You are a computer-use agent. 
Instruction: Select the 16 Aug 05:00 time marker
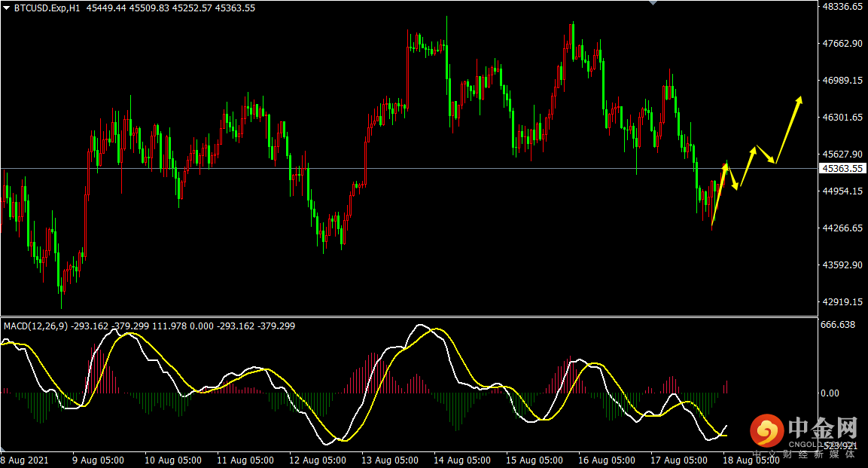[x=608, y=460]
